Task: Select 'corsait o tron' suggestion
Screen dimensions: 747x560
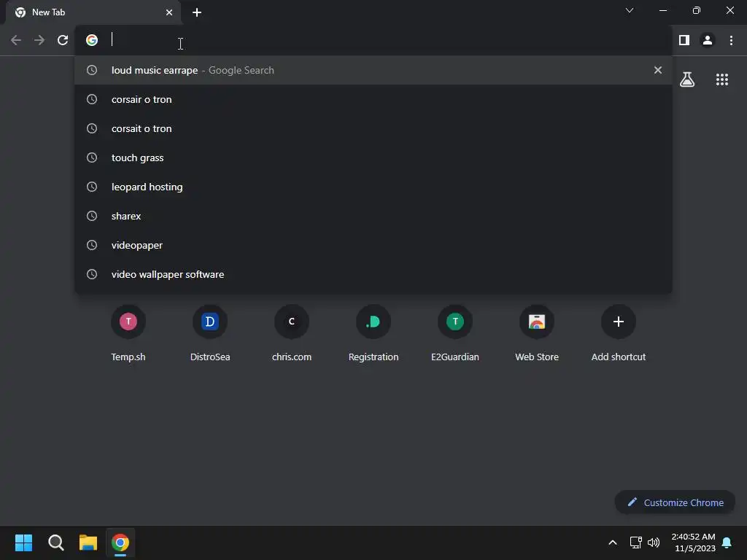Action: (x=373, y=128)
